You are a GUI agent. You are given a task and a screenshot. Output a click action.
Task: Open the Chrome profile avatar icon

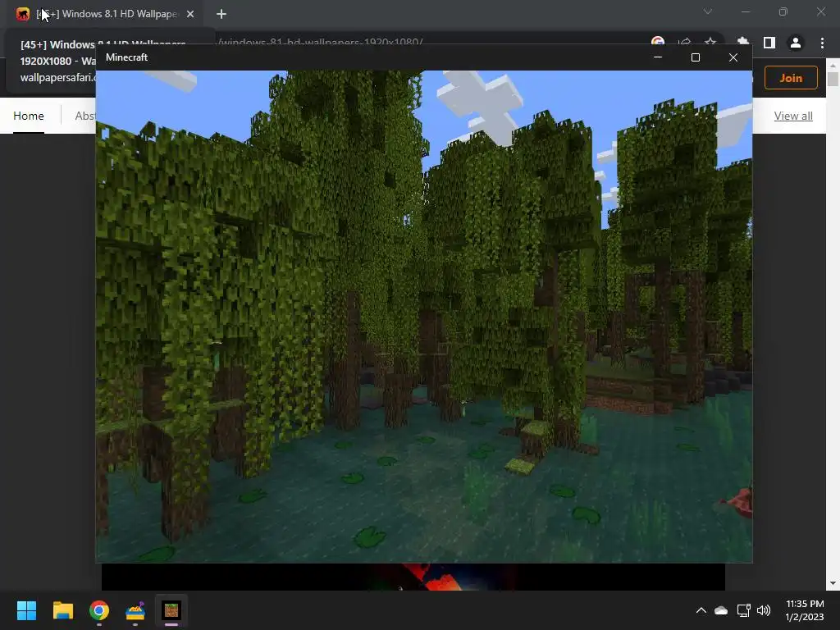pyautogui.click(x=795, y=43)
